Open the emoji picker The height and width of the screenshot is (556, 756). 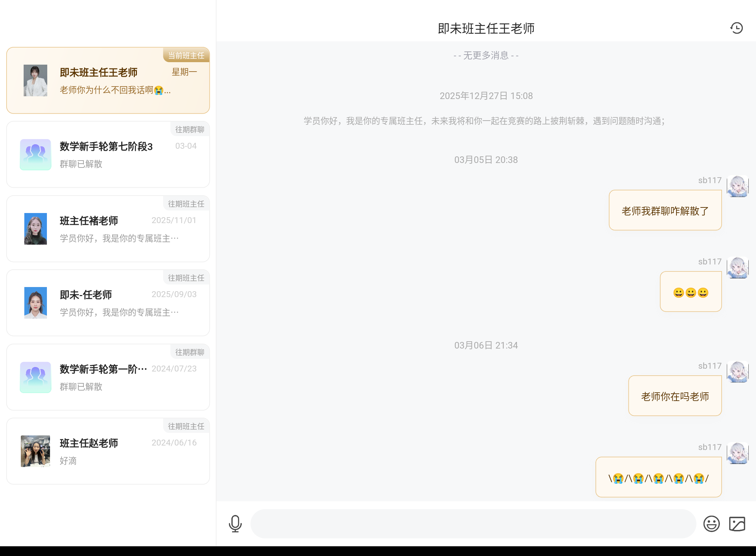click(711, 523)
